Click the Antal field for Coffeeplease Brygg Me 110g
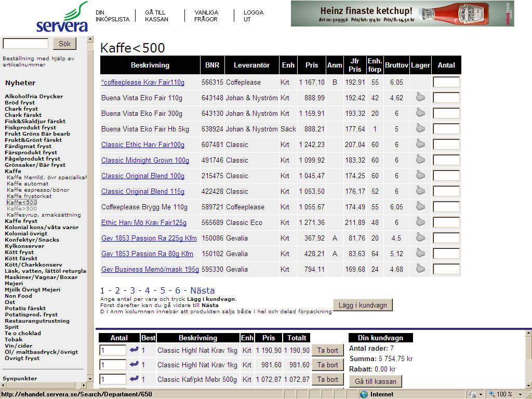The image size is (532, 399). tap(446, 207)
